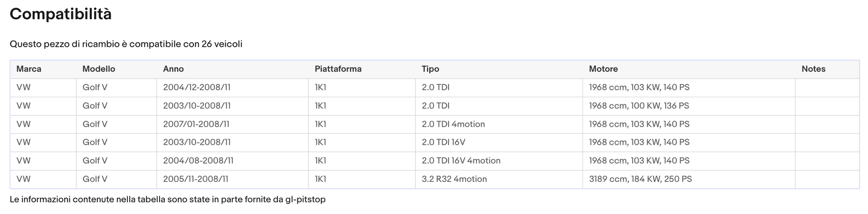Screen dimensions: 868x214
Task: Click the Tipo column header
Action: point(430,69)
